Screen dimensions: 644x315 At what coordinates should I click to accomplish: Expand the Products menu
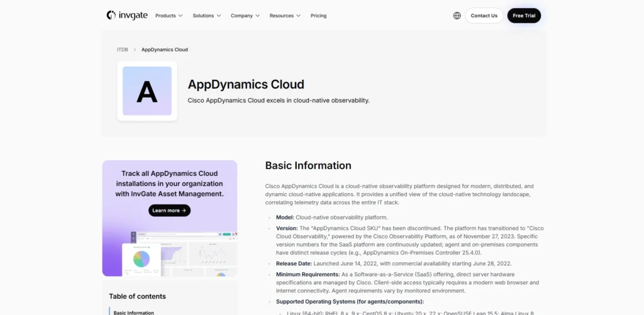tap(169, 16)
